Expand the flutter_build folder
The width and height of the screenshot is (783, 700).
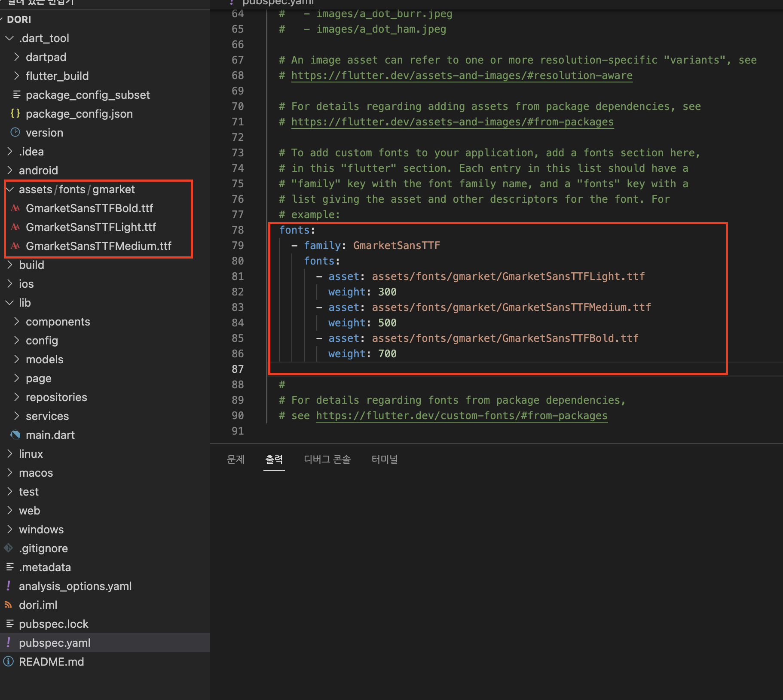[x=16, y=76]
